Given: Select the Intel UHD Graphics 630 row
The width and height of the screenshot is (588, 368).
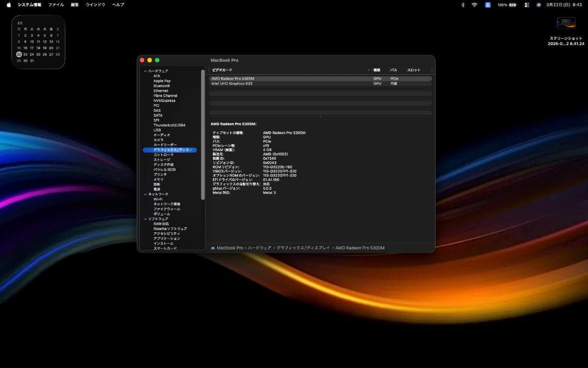Looking at the screenshot, I should [x=320, y=83].
